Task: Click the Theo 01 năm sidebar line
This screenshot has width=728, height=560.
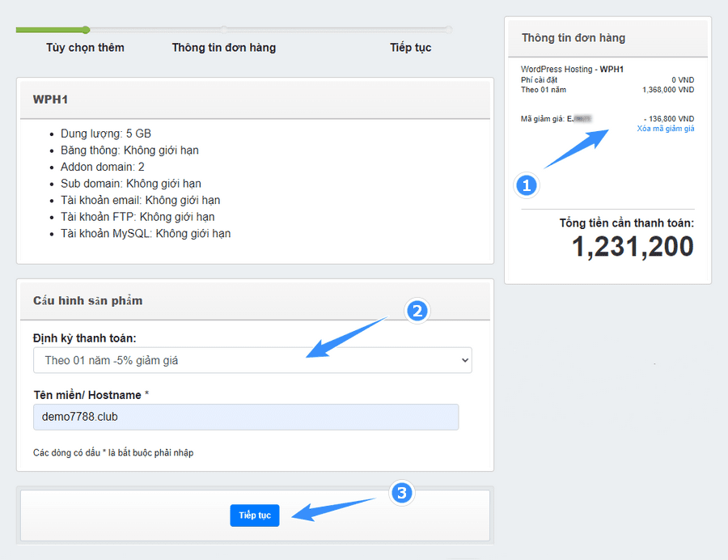Action: pyautogui.click(x=544, y=90)
